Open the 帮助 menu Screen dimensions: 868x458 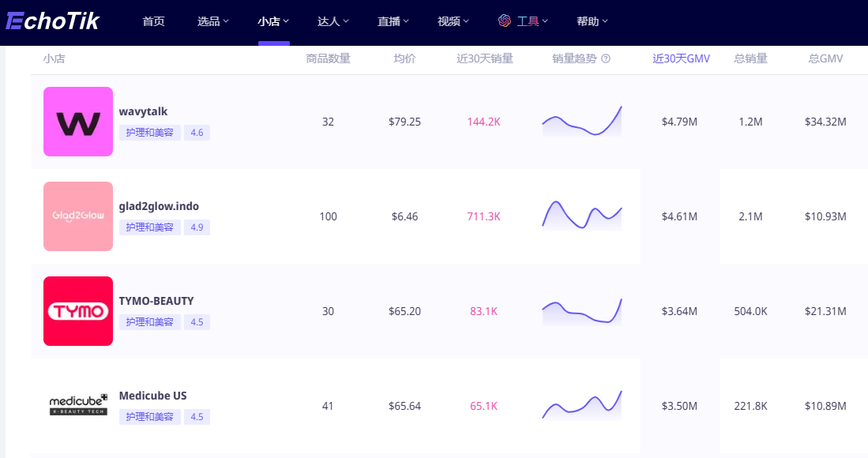pos(592,21)
